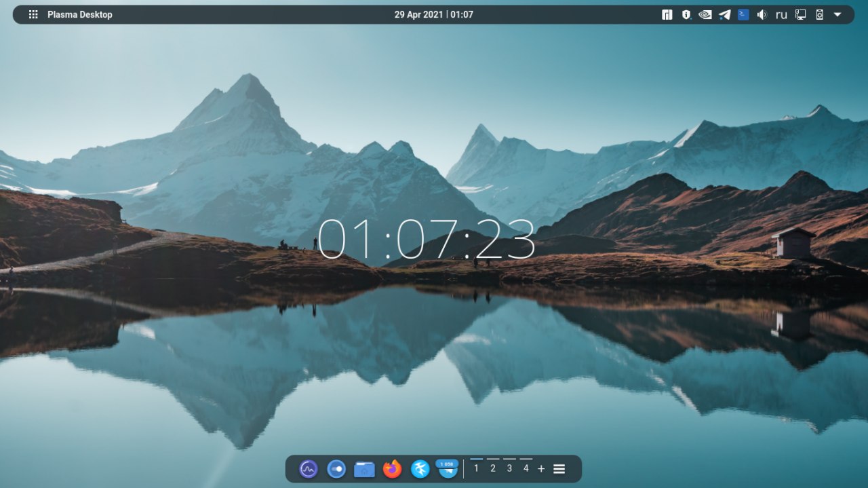Click the 01:07:23 desktop clock widget
The width and height of the screenshot is (868, 488).
tap(427, 239)
